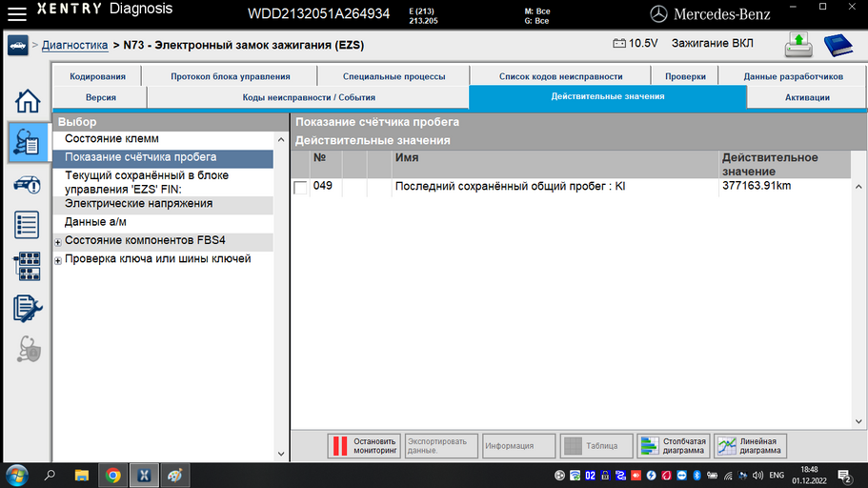
Task: Open the Windows Start menu
Action: (16, 476)
